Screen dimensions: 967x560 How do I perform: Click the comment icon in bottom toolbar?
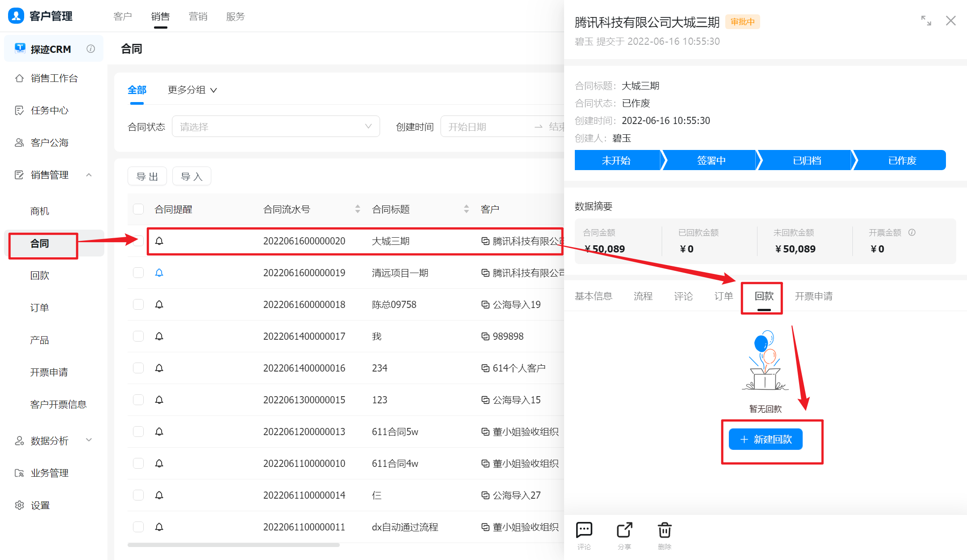[584, 530]
